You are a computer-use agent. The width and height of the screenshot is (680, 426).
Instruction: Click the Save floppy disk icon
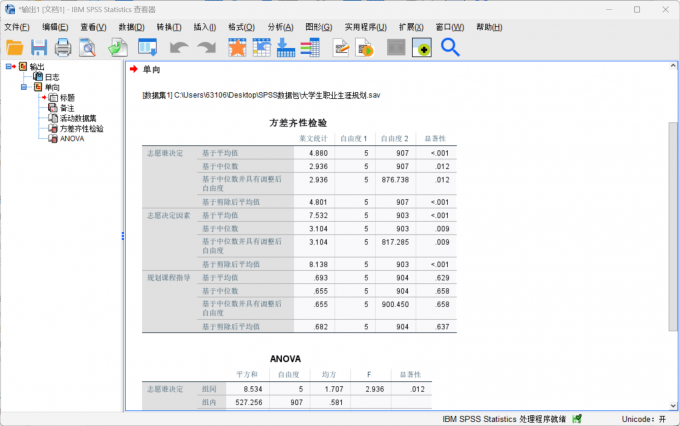(x=39, y=47)
